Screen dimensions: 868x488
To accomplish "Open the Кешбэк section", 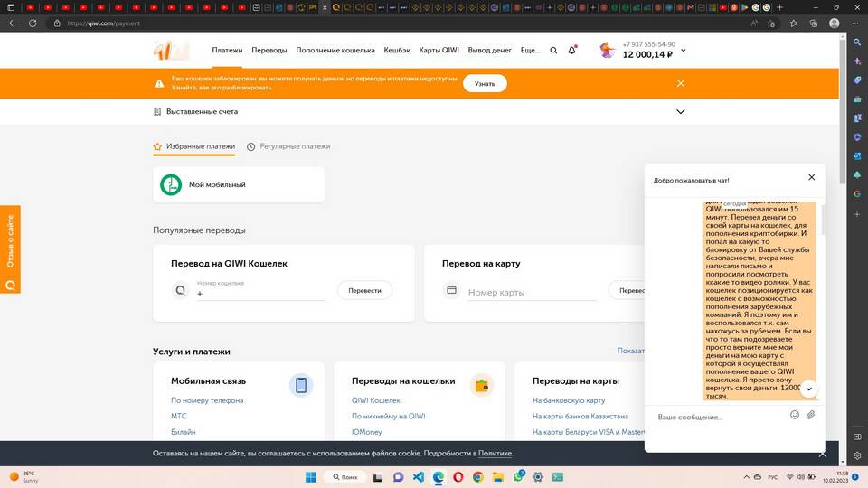I will point(397,50).
